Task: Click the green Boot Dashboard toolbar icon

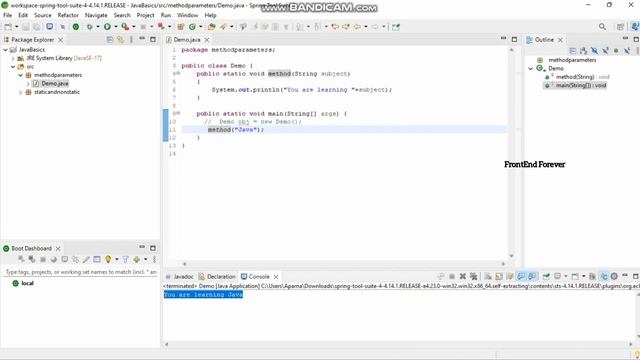Action: [x=76, y=27]
